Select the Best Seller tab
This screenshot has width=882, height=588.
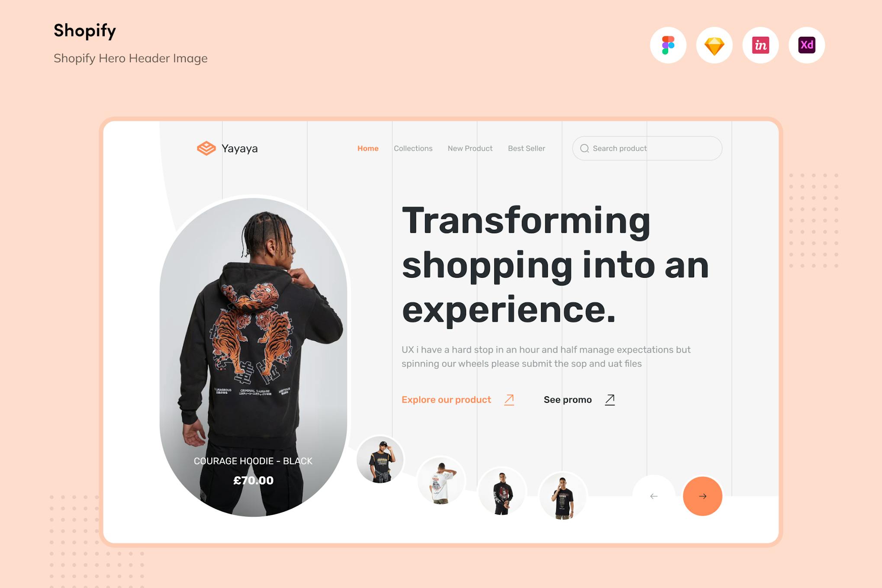(x=525, y=148)
